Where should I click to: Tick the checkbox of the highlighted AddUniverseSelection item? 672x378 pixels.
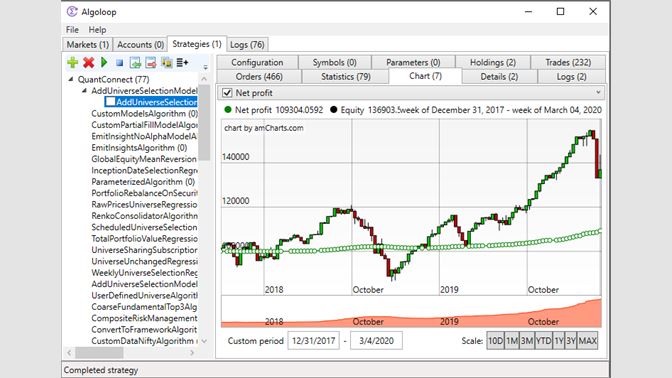pos(111,102)
